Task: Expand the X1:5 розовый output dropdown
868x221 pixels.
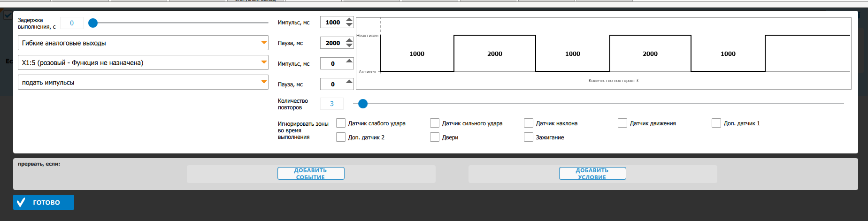Action: coord(264,62)
